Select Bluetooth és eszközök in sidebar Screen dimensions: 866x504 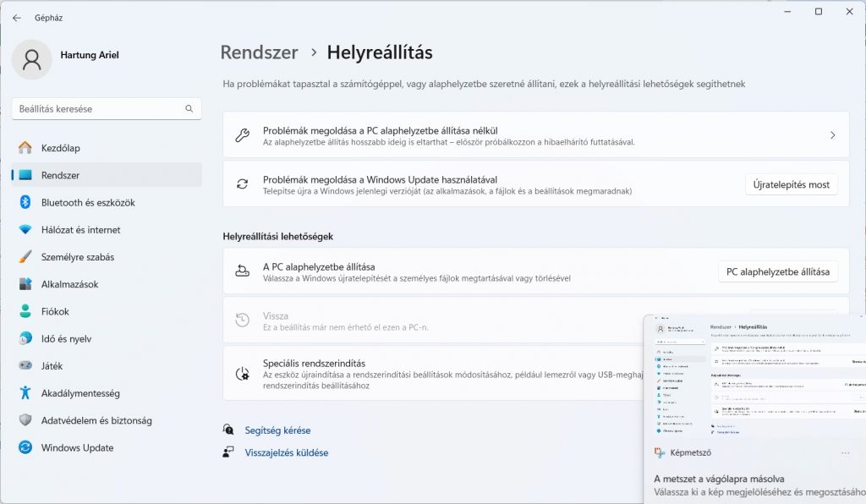[x=88, y=203]
